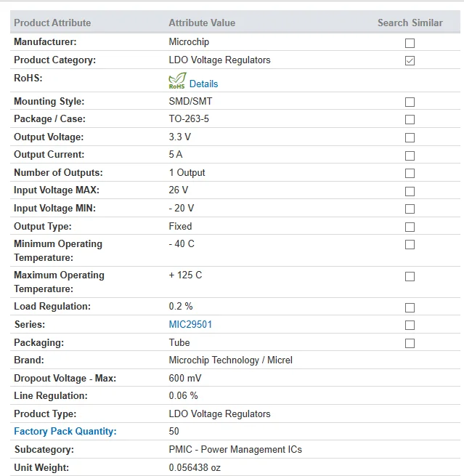This screenshot has width=464, height=476.
Task: Tick the Output Type Fixed checkbox
Action: 410,227
